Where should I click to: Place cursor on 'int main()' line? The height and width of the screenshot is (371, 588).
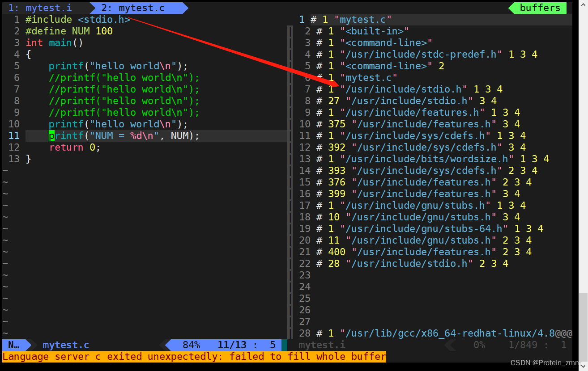[55, 43]
